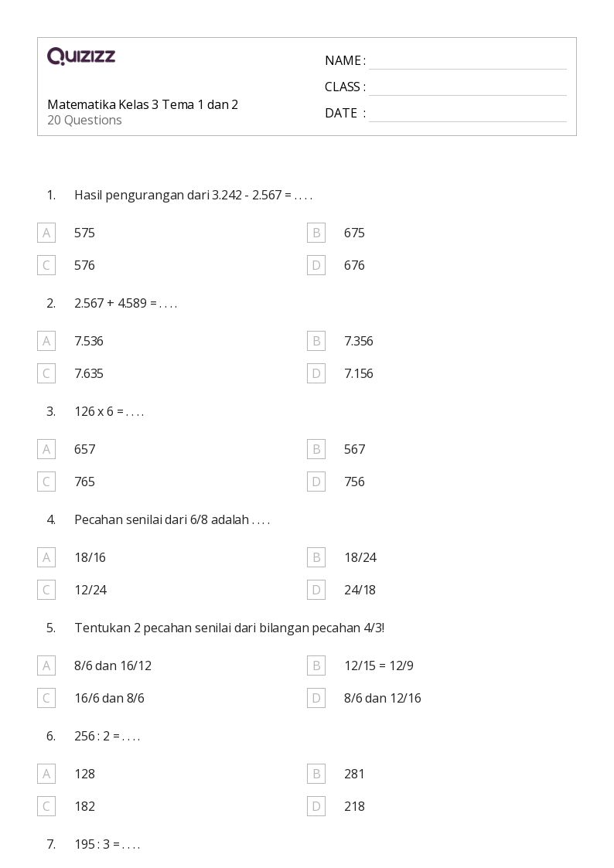Select option A 7.536 in question 2
This screenshot has width=614, height=868.
tap(46, 341)
